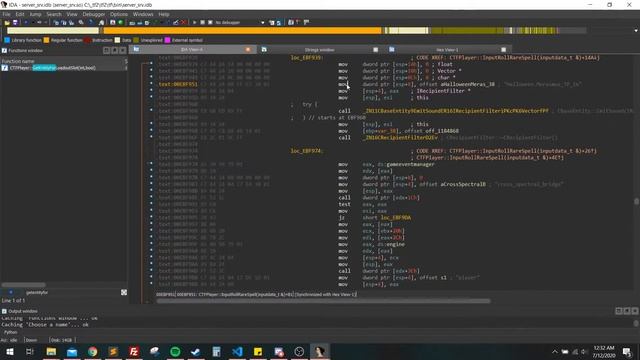Open File Explorer from the taskbar
The image size is (640, 360).
51,351
